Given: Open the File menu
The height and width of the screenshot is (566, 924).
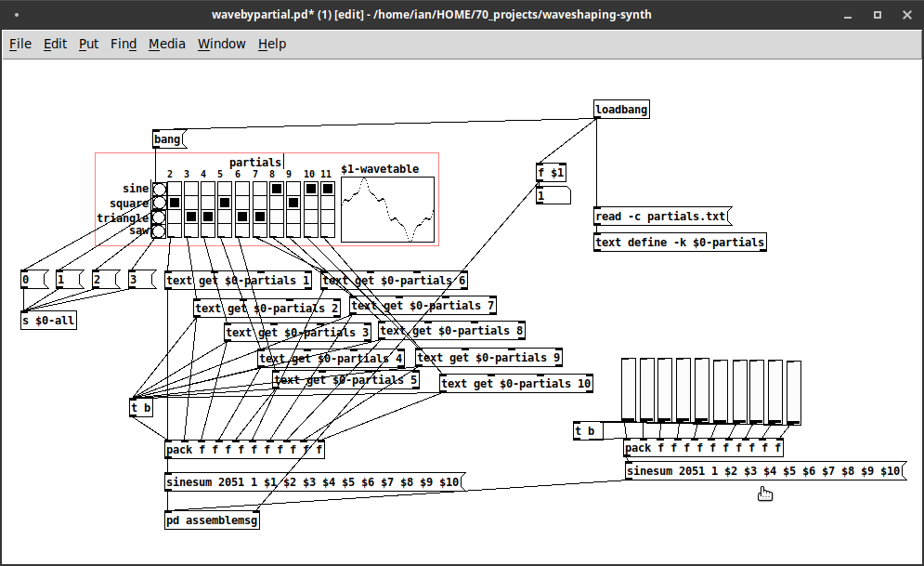Looking at the screenshot, I should click(x=20, y=44).
